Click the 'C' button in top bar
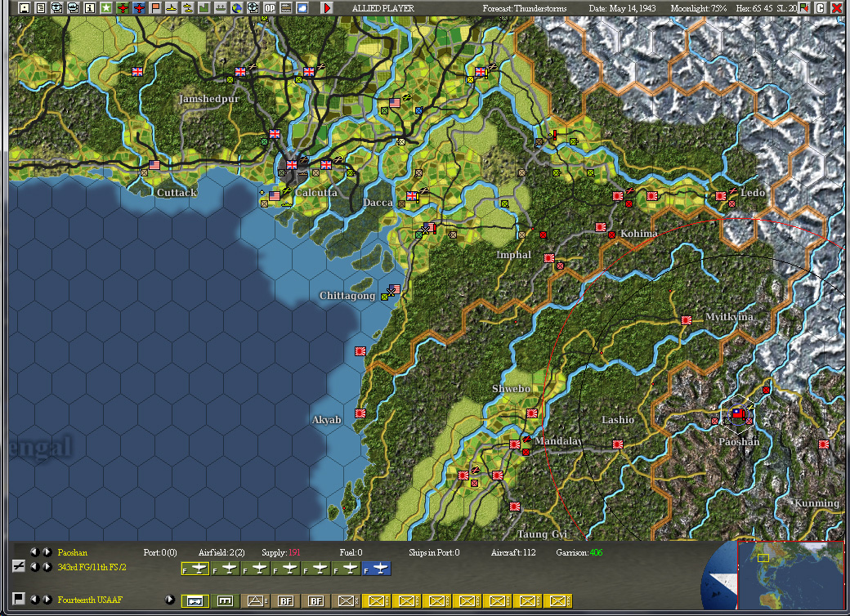Image resolution: width=850 pixels, height=616 pixels. [x=821, y=7]
